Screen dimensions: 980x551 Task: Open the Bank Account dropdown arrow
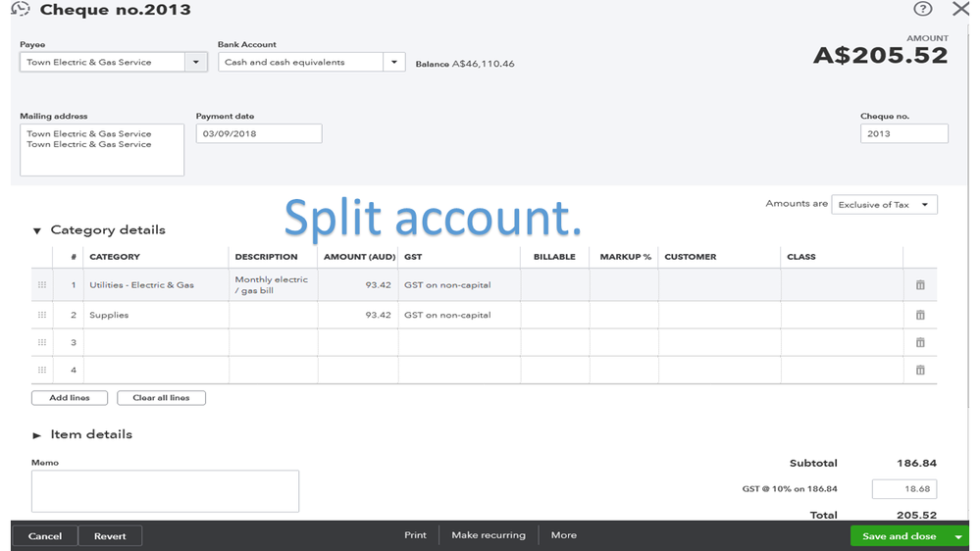tap(393, 62)
